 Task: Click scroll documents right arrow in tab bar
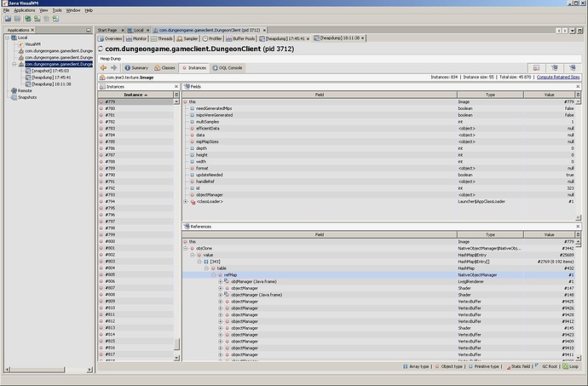pos(565,31)
